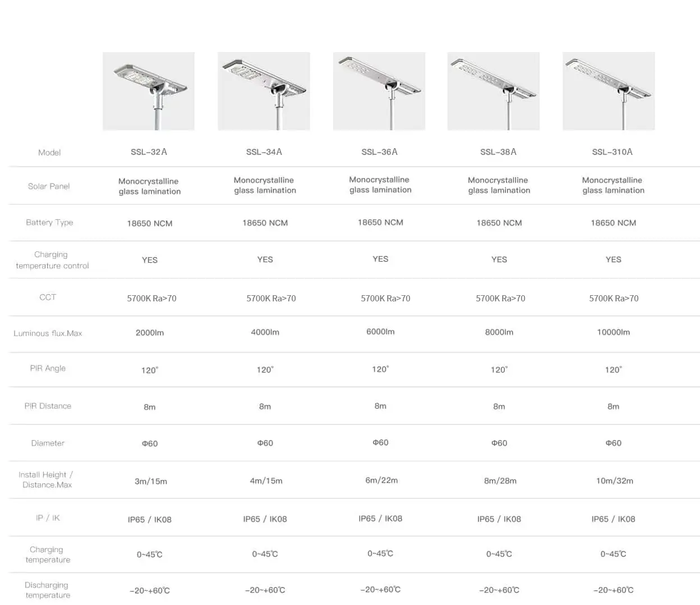Click the 10000lm luminous flux value
The height and width of the screenshot is (605, 700).
point(614,332)
